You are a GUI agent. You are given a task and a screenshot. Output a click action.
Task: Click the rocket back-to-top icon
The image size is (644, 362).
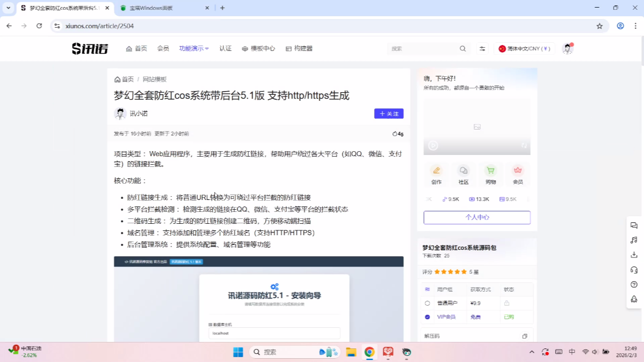tap(634, 299)
